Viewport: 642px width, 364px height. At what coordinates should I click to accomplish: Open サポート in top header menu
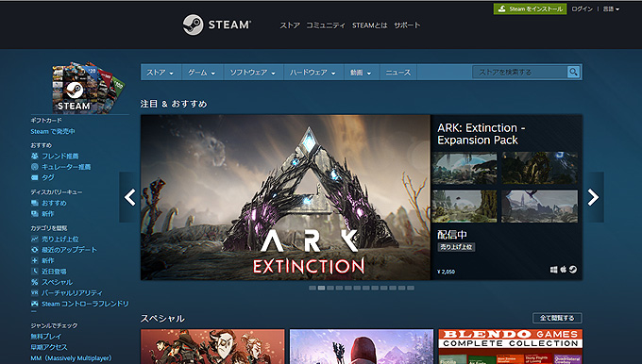coord(407,25)
